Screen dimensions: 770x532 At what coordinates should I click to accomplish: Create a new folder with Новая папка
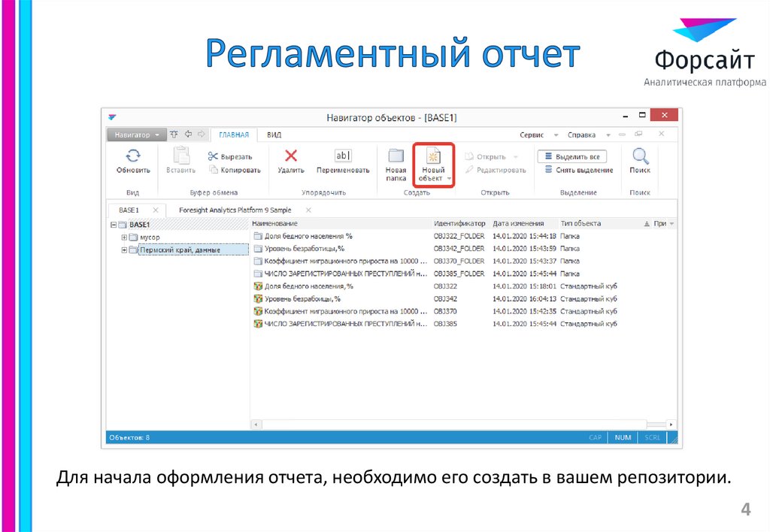click(396, 162)
